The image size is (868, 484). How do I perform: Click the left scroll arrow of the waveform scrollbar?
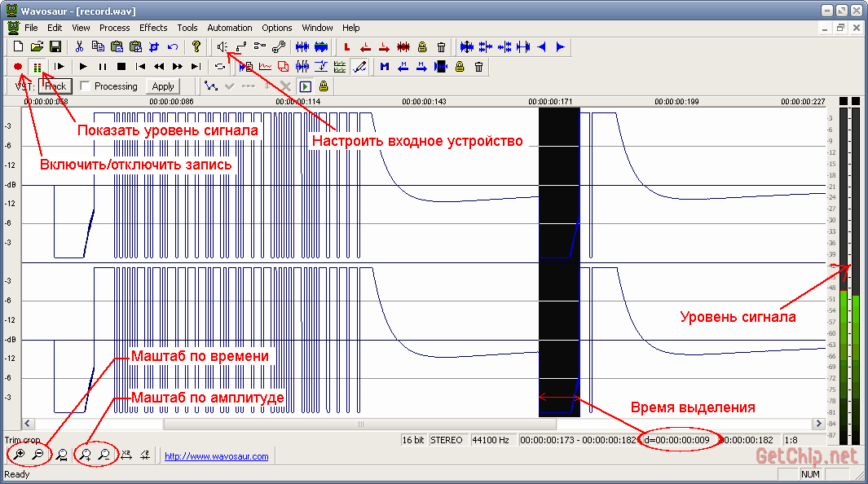[27, 424]
